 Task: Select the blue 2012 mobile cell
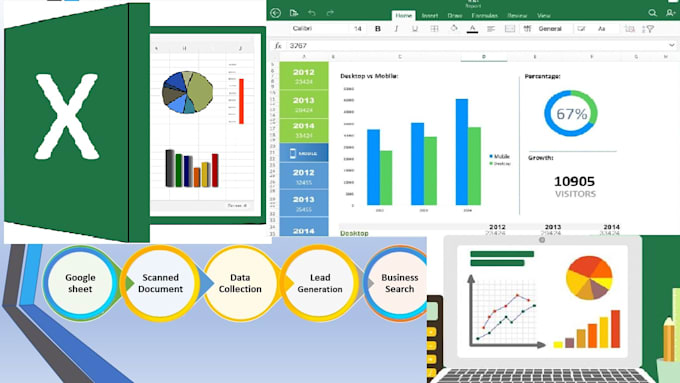click(304, 176)
